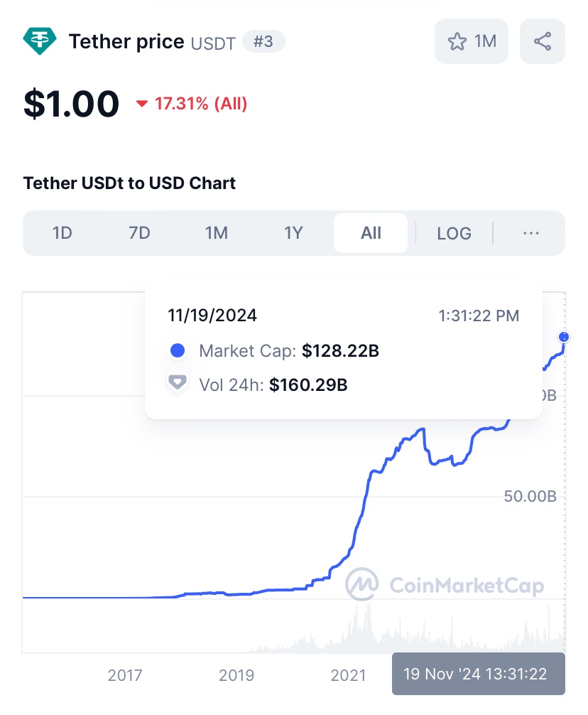Click the 2019 label on time axis

(236, 674)
